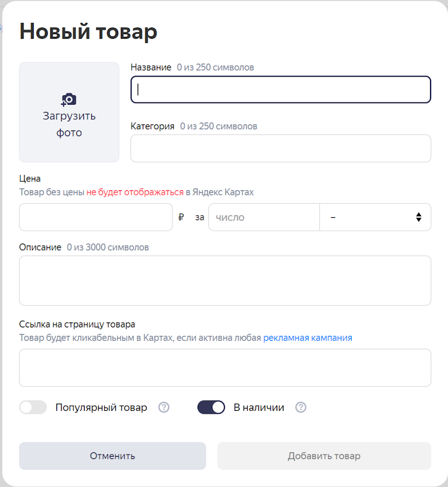Viewport: 448px width, 487px height.
Task: Open the help tooltip next to В наличии
Action: [301, 407]
